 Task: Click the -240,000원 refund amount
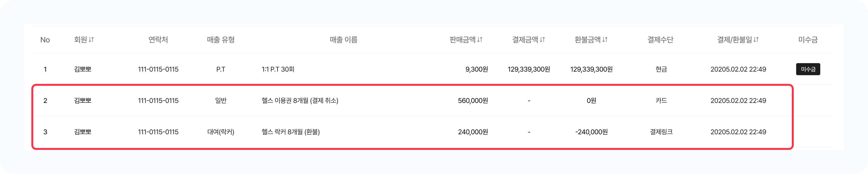pos(591,132)
